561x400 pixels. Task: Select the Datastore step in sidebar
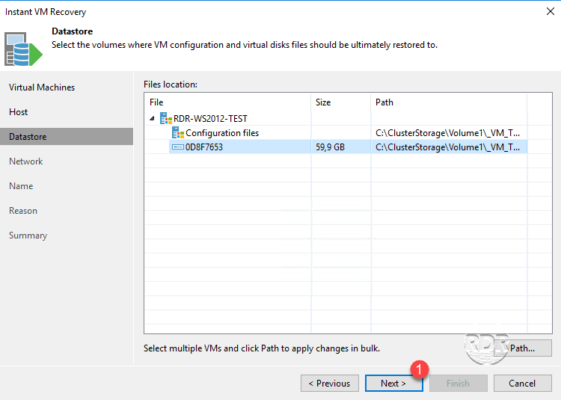(x=67, y=137)
